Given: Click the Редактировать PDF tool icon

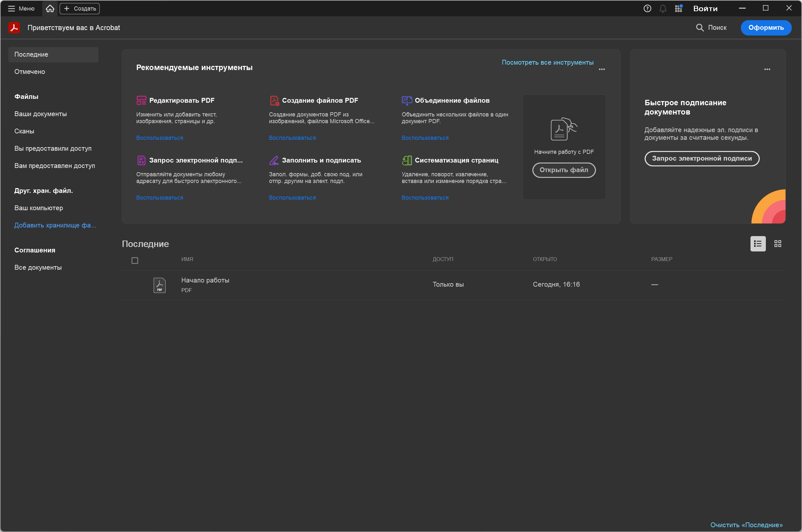Looking at the screenshot, I should (141, 100).
